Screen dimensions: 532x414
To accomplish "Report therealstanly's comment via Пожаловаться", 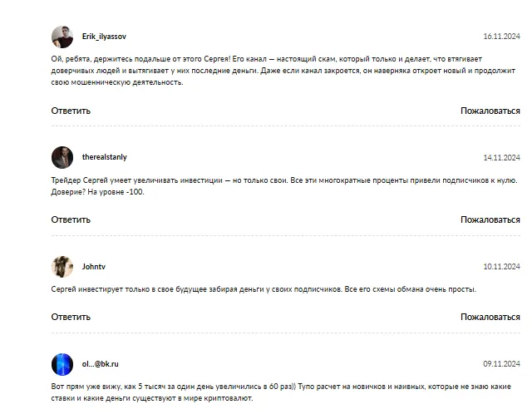I will 490,220.
